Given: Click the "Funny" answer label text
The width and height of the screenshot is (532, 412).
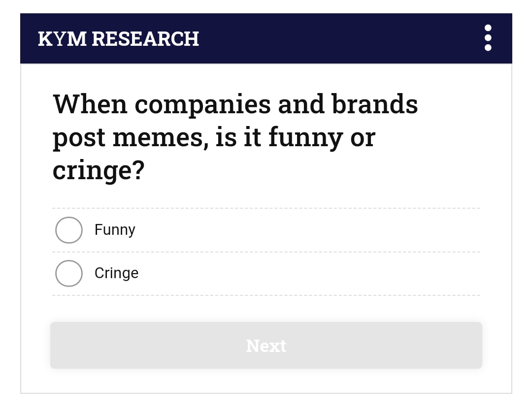Looking at the screenshot, I should coord(115,230).
